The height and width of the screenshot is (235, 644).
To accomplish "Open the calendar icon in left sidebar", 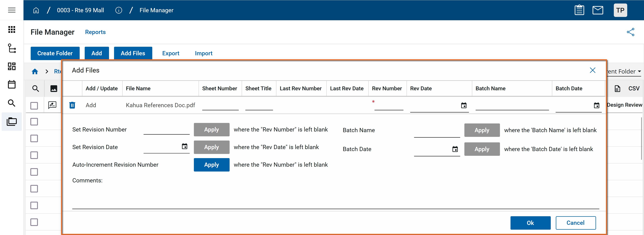I will coord(12,84).
